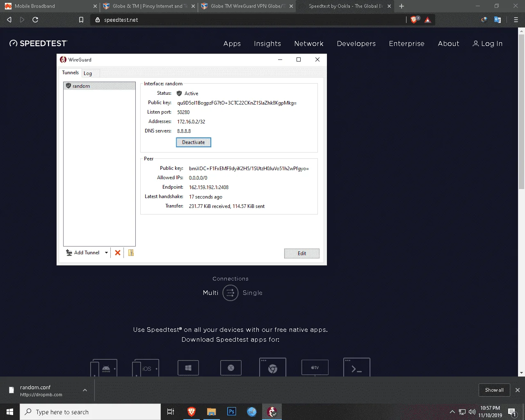Open the Brave Shields lion icon
Image resolution: width=525 pixels, height=420 pixels.
[414, 20]
